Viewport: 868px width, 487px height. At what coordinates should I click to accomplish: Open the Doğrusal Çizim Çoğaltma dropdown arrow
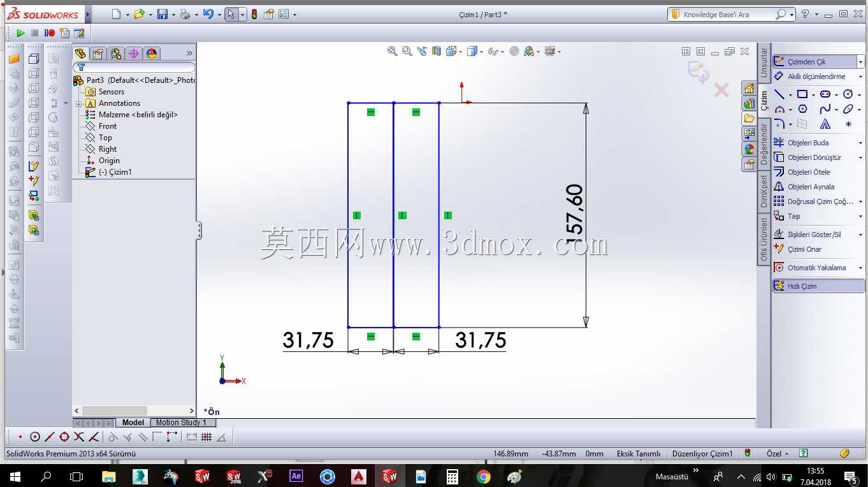[x=861, y=201]
